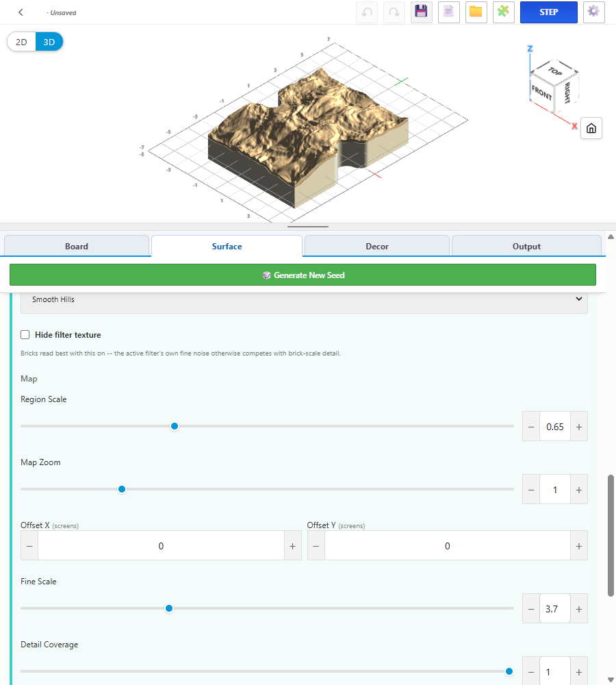The height and width of the screenshot is (685, 616).
Task: Create new document with page icon
Action: [x=449, y=12]
